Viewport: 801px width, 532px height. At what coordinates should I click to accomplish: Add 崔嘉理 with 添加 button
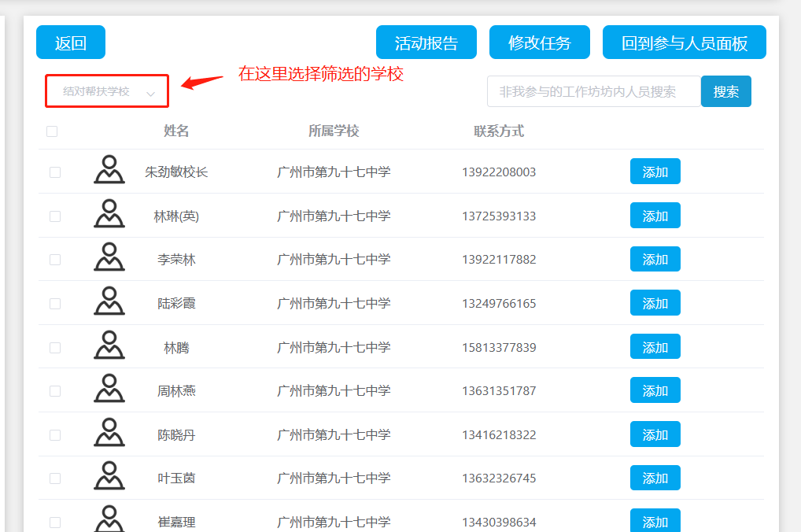click(655, 521)
